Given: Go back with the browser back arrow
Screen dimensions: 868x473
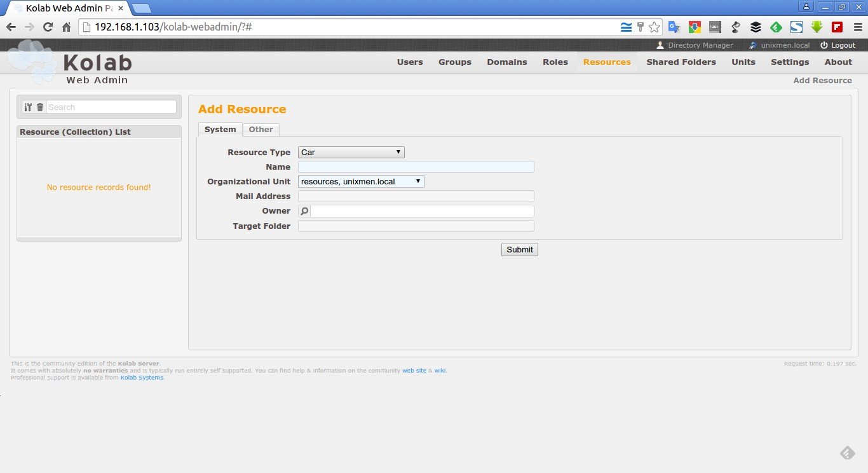Looking at the screenshot, I should (11, 27).
